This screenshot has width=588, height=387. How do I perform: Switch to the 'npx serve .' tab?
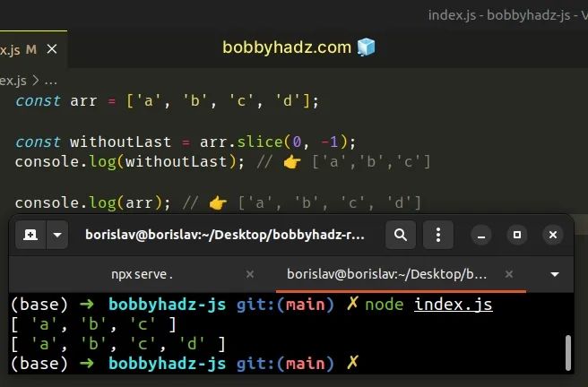[142, 274]
